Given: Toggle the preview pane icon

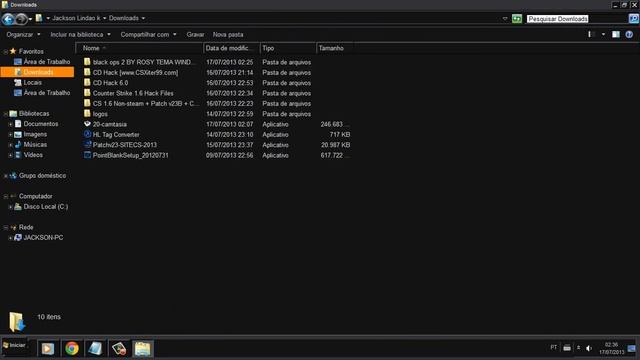Looking at the screenshot, I should [x=616, y=35].
